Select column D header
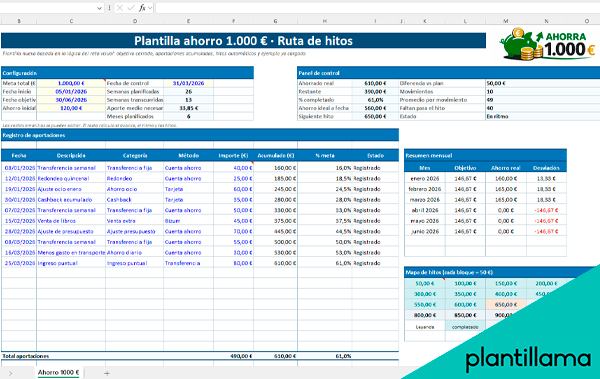Viewport: 600px width, 379px height. [135, 21]
